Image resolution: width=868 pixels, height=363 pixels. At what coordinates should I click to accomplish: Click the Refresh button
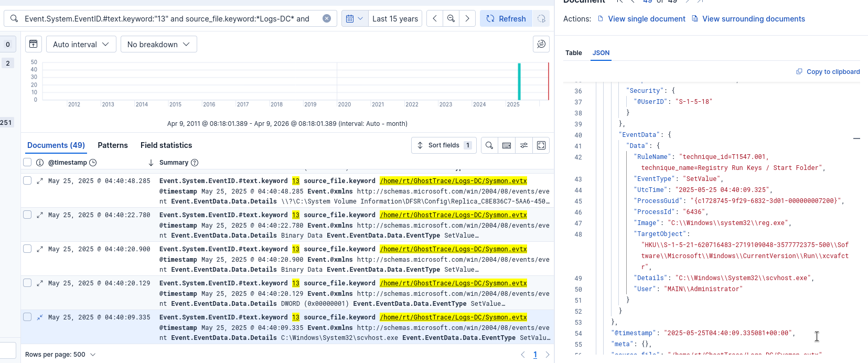[506, 19]
